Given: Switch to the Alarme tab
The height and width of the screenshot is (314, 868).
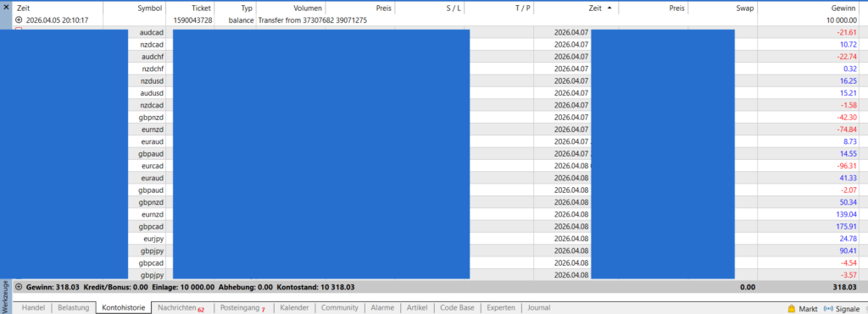Looking at the screenshot, I should 382,308.
